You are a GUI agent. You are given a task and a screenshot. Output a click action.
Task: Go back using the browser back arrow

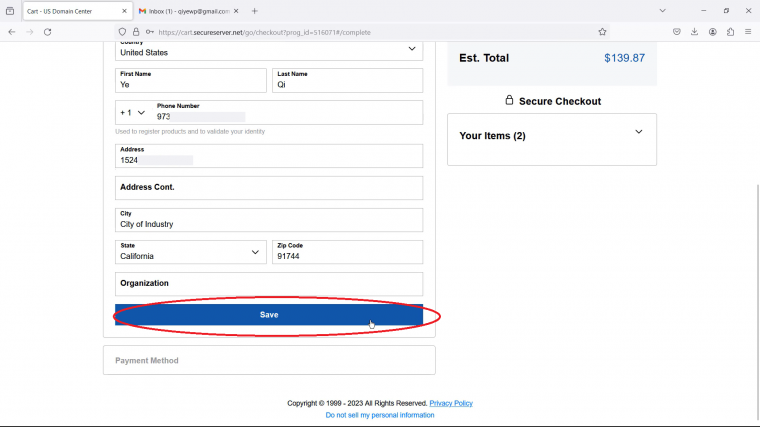click(x=12, y=32)
